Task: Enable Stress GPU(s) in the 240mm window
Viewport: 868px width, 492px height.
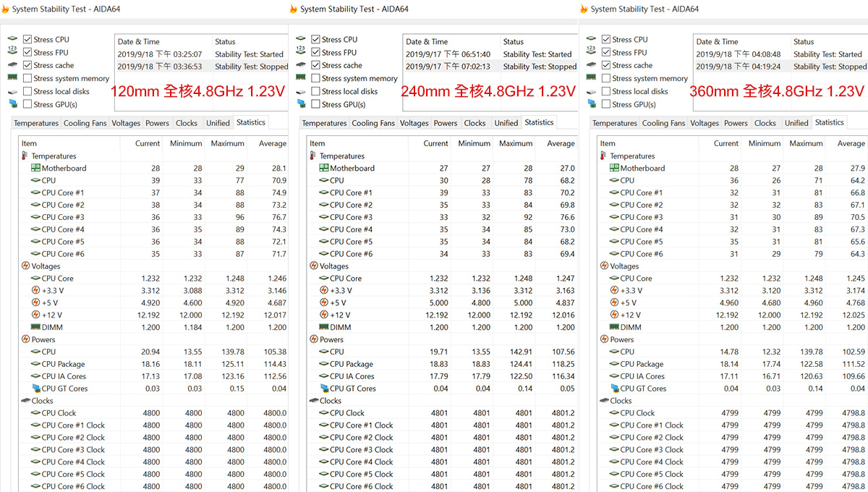Action: point(315,104)
